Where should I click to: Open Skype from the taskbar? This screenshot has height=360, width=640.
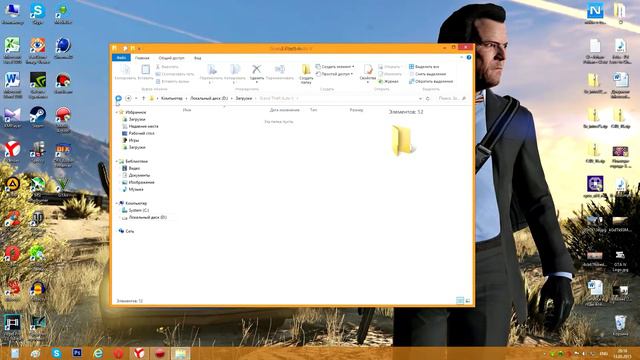pyautogui.click(x=56, y=353)
